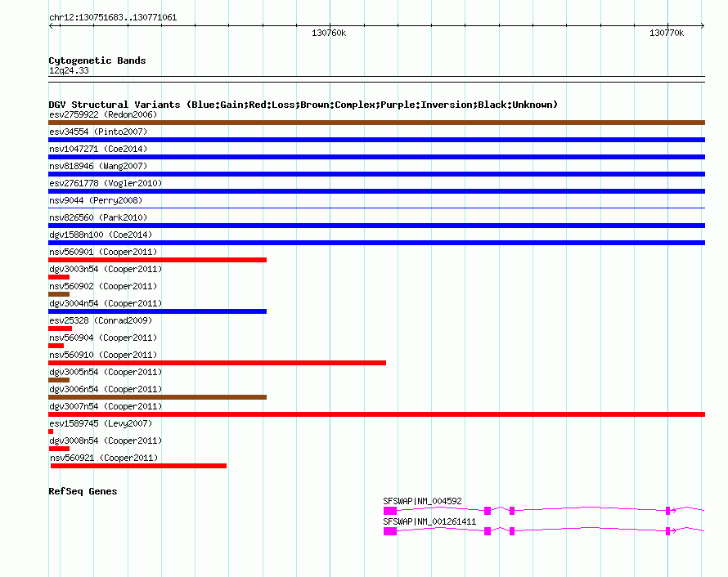Viewport: 728px width, 577px height.
Task: Select the short brown dgv3005n54 bar
Action: (59, 380)
